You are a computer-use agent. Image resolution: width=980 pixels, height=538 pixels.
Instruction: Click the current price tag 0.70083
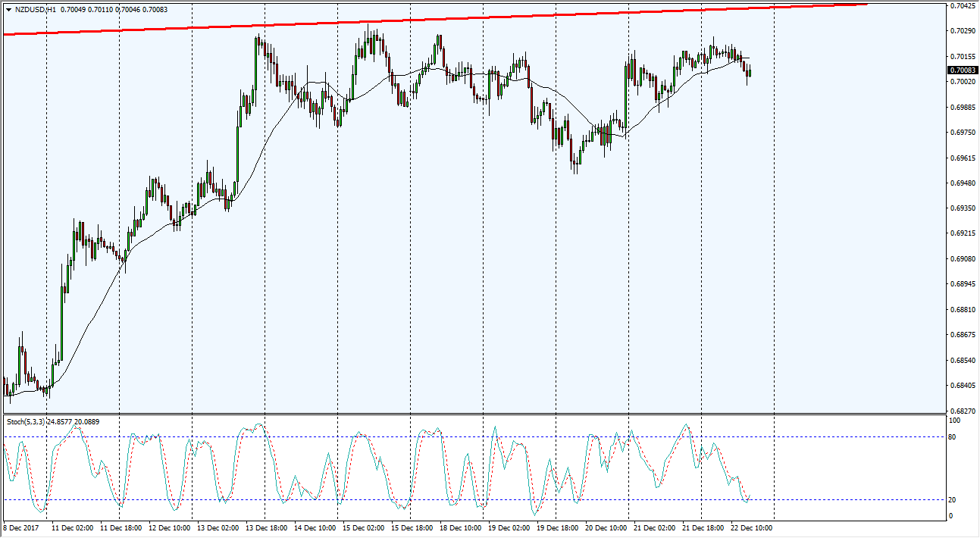[962, 70]
